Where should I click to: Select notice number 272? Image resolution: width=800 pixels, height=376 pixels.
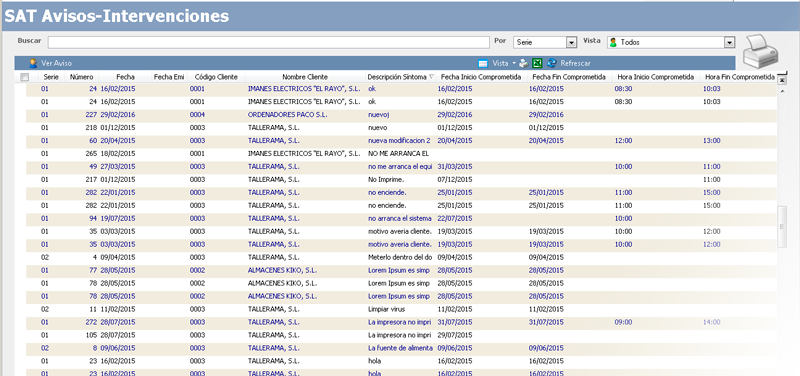click(x=91, y=322)
